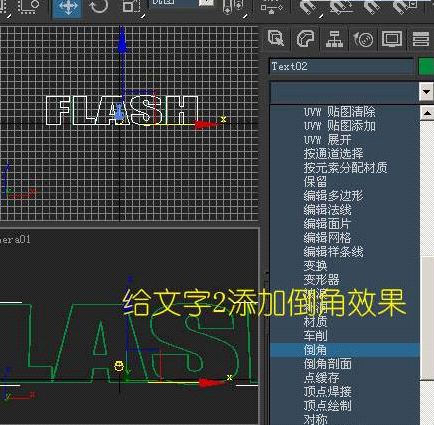The height and width of the screenshot is (425, 434).
Task: Choose the UVW 展开 modifier
Action: 327,139
